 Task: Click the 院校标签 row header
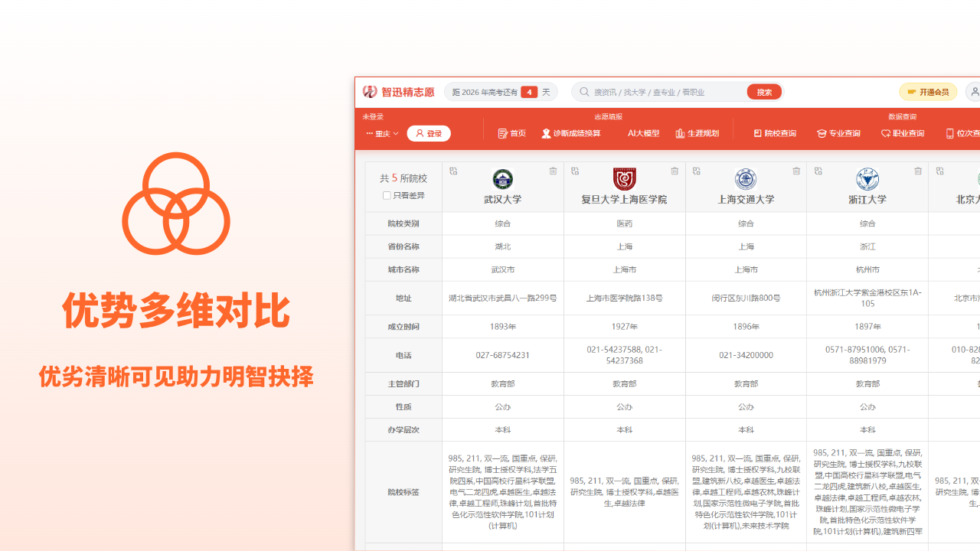(403, 492)
